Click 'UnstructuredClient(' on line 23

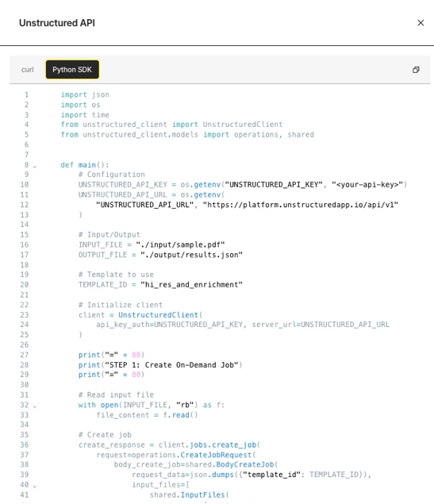160,314
